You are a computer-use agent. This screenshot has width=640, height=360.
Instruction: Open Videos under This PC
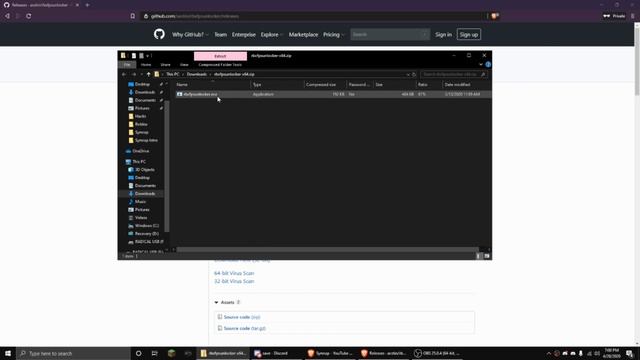(141, 218)
